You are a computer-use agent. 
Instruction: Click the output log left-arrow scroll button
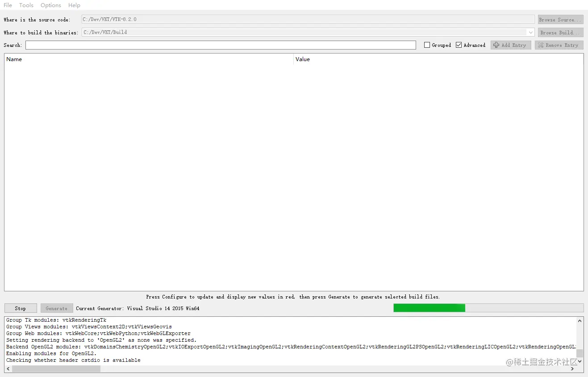click(8, 369)
